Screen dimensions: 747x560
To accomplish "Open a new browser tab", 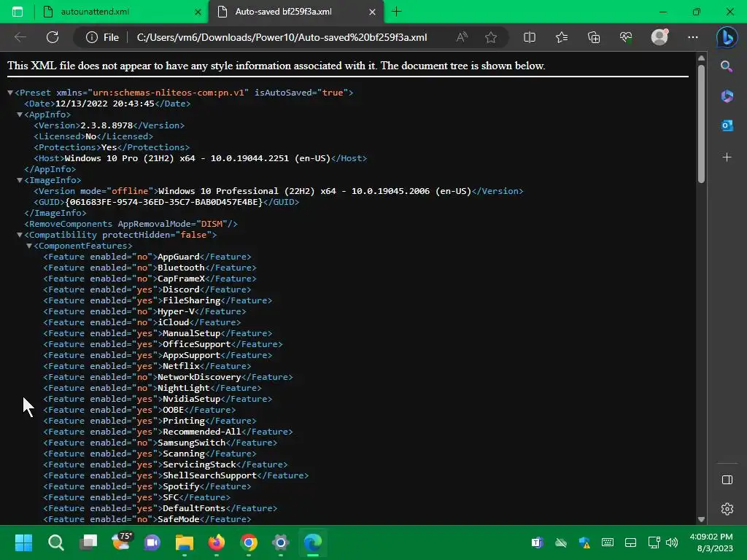I will (396, 12).
